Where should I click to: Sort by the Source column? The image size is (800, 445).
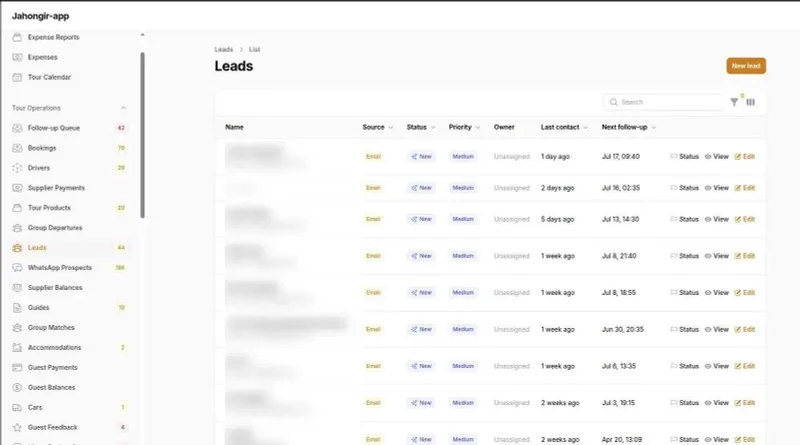pos(378,127)
